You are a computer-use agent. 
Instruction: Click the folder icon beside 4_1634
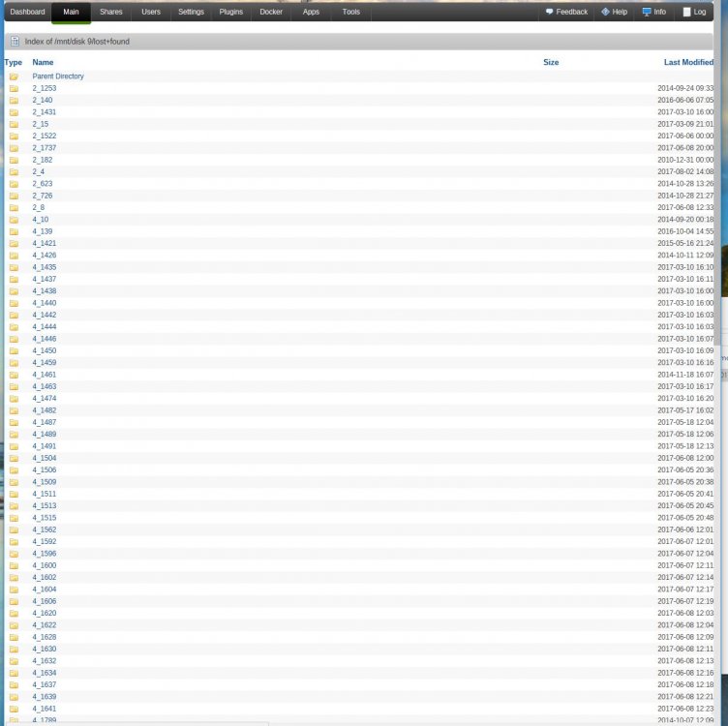pyautogui.click(x=14, y=673)
